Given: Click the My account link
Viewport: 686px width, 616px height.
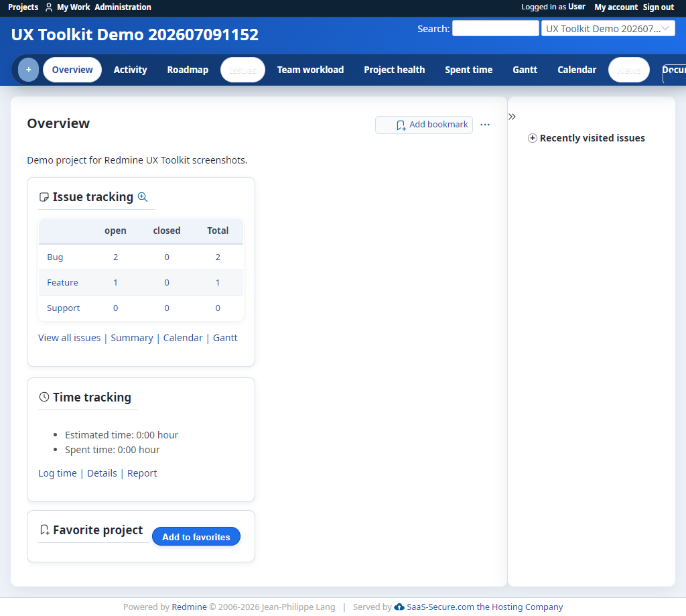Looking at the screenshot, I should 616,7.
